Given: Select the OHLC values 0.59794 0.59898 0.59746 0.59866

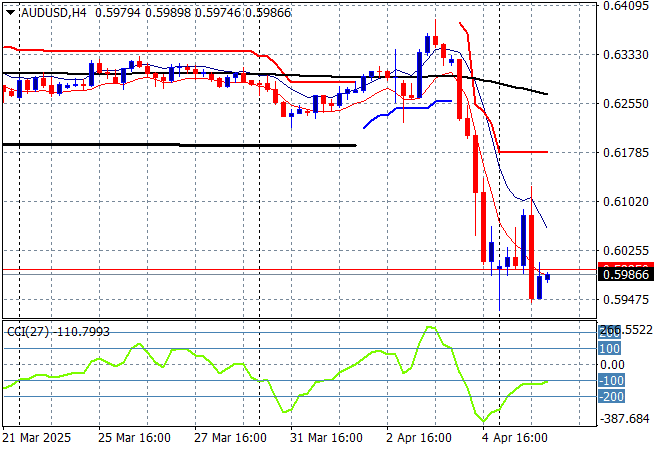Looking at the screenshot, I should point(193,13).
